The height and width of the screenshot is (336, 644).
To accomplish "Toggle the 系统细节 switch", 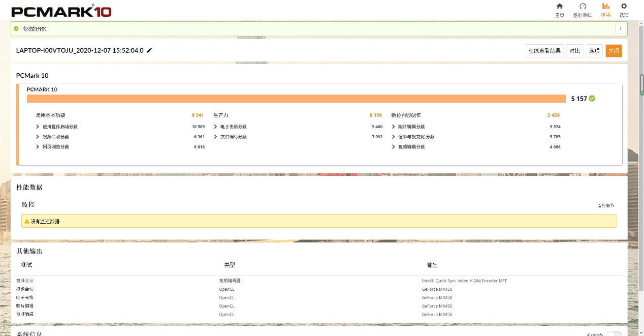I will (614, 334).
